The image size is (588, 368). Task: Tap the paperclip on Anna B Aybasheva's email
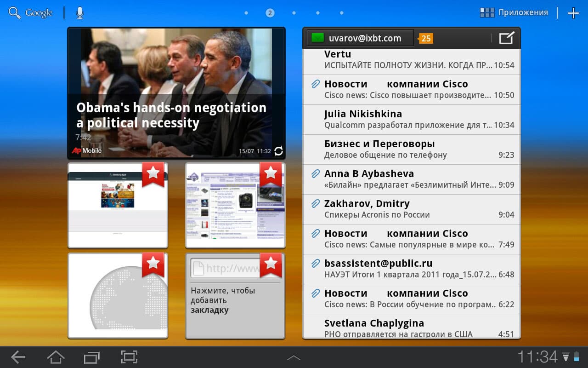tap(315, 173)
